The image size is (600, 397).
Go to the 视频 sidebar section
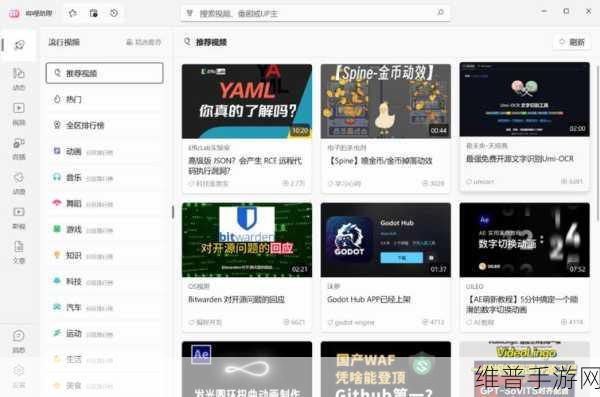pyautogui.click(x=19, y=114)
